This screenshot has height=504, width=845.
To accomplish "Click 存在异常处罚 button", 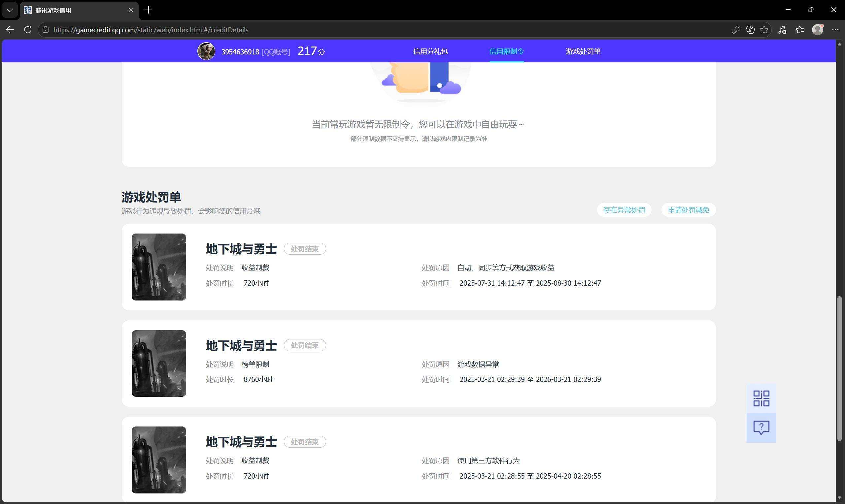I will (624, 210).
